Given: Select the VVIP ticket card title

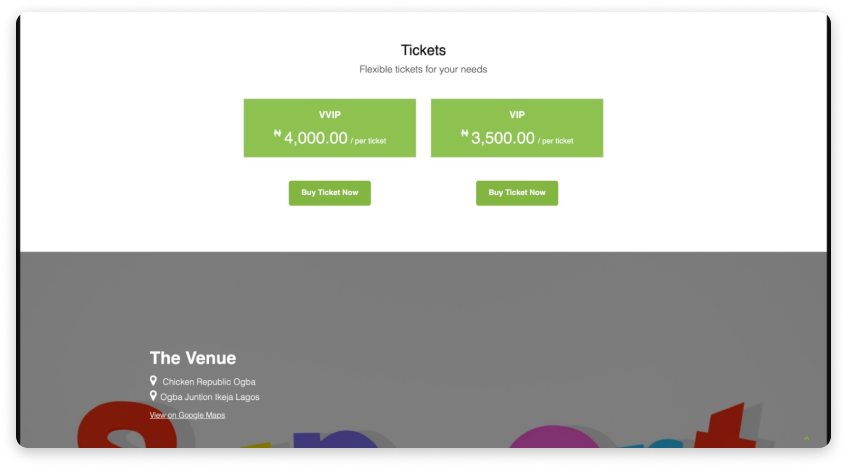Looking at the screenshot, I should (329, 115).
